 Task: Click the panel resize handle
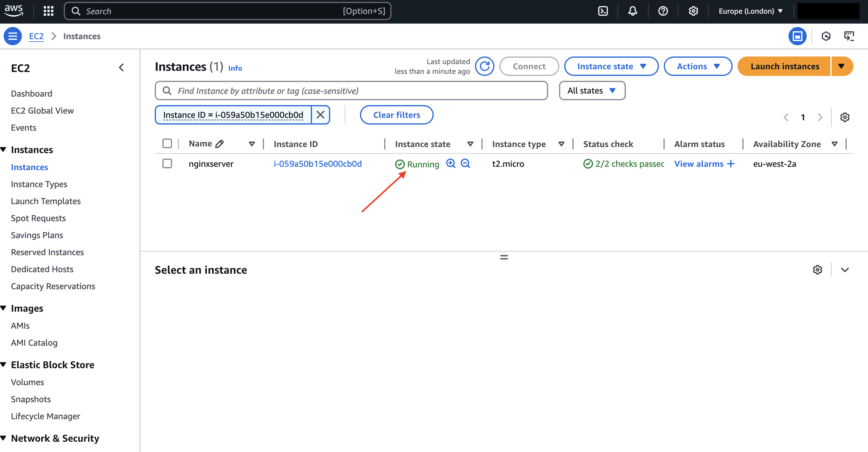tap(504, 257)
